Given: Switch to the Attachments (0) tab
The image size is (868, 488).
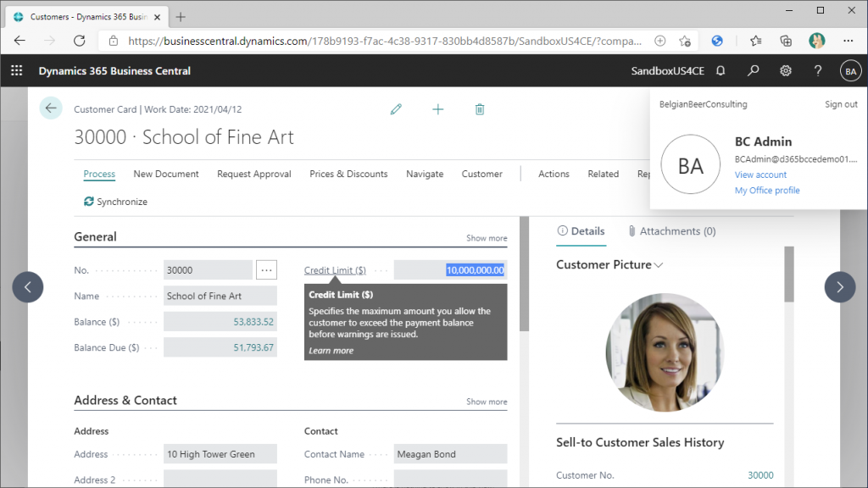Looking at the screenshot, I should (672, 231).
